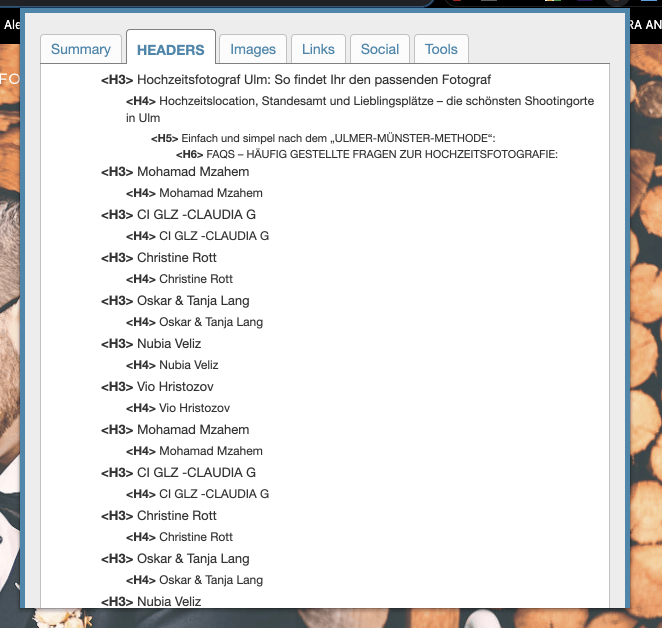The height and width of the screenshot is (628, 662).
Task: Click the first H3 'Mohamad Mzahem' entry
Action: [x=175, y=172]
